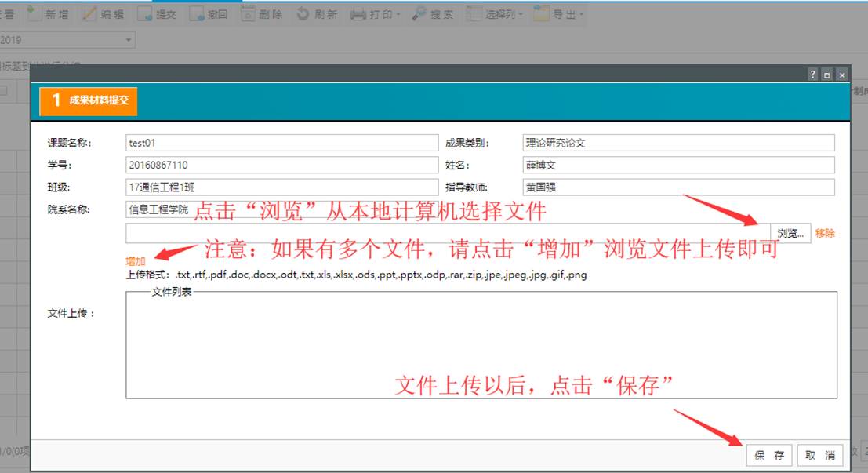The width and height of the screenshot is (868, 473).
Task: Expand the 2019 year combo box
Action: [129, 40]
